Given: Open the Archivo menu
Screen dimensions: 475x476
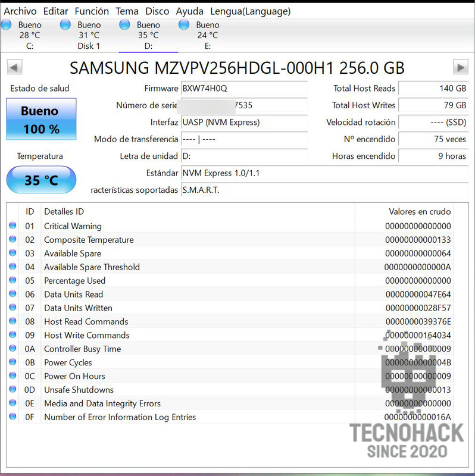Looking at the screenshot, I should pyautogui.click(x=20, y=11).
